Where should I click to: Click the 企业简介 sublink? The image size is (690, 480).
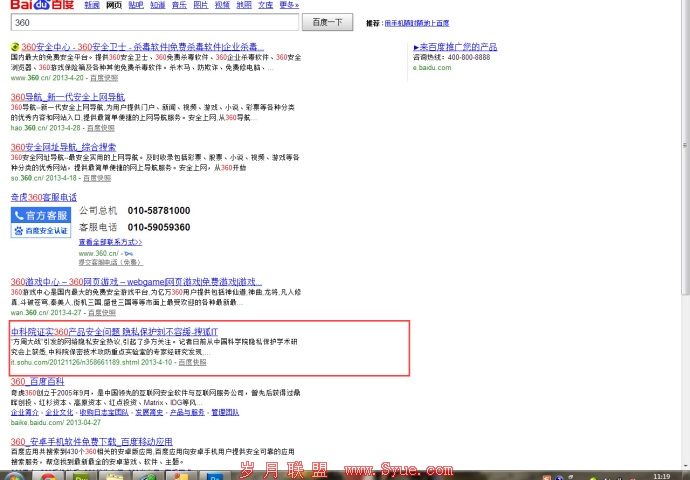25,412
